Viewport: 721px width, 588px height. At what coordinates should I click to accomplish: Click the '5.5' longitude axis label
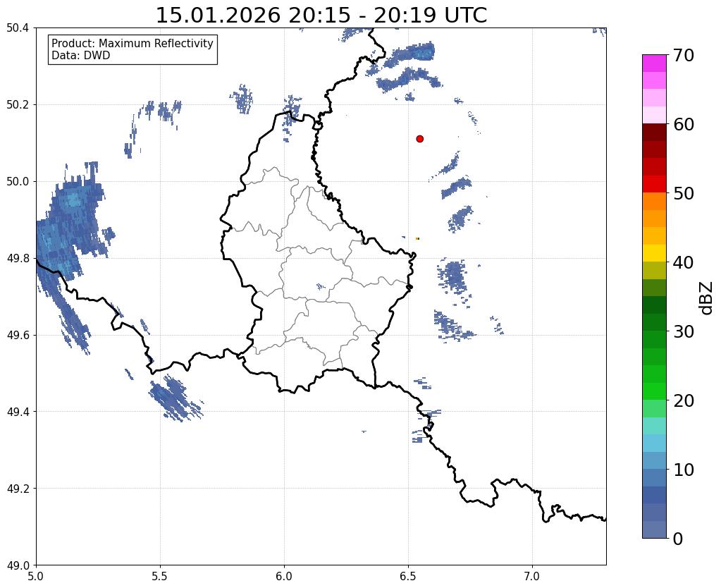160,577
